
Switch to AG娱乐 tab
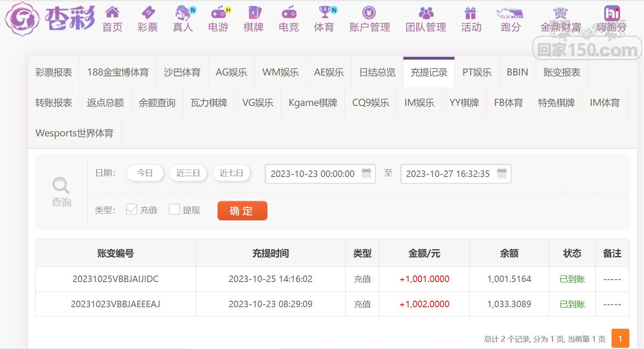tap(231, 72)
